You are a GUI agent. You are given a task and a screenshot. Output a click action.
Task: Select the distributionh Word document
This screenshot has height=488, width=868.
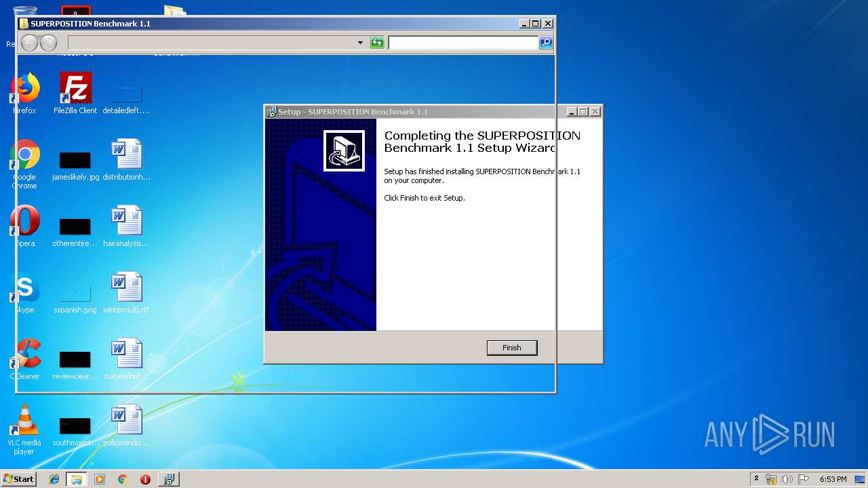tap(127, 160)
